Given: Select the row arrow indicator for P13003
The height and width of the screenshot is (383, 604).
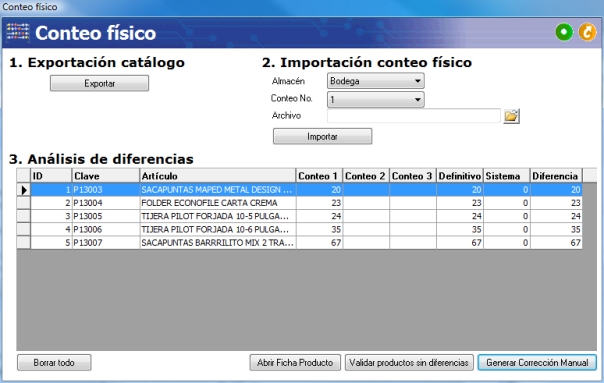Looking at the screenshot, I should pos(23,190).
